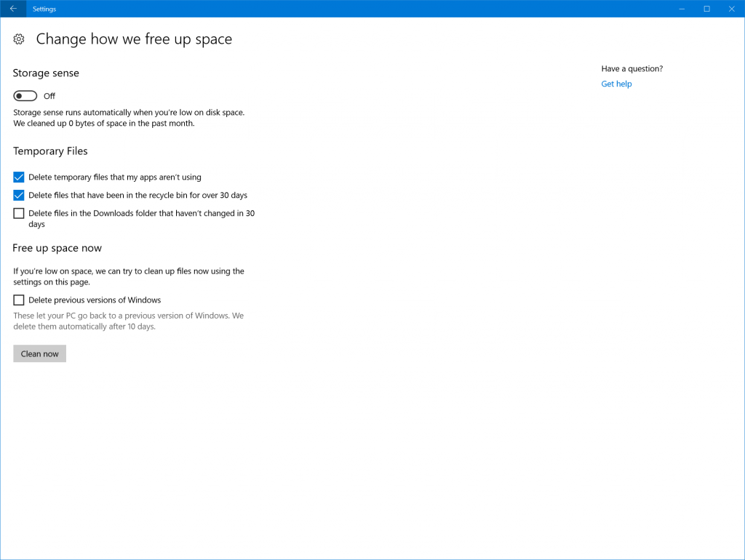This screenshot has height=560, width=745.
Task: Click the 'Free up space now' heading
Action: coord(57,248)
